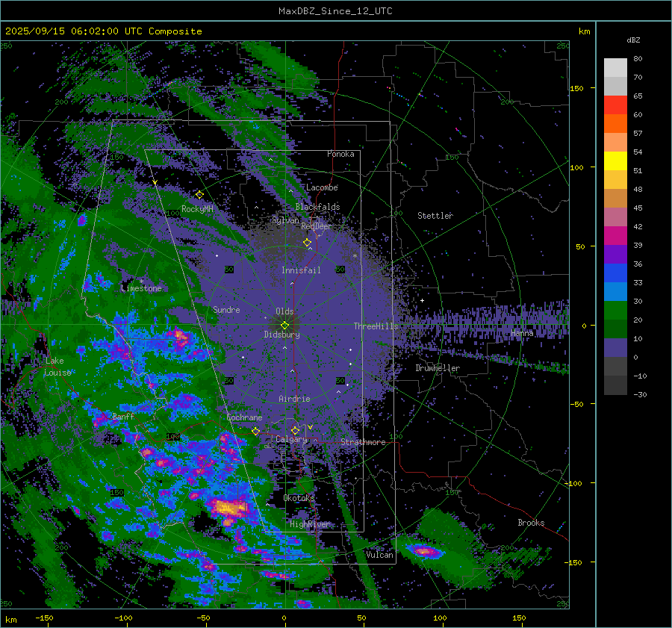The height and width of the screenshot is (628, 672).
Task: Click the Strathmore city label
Action: click(363, 442)
